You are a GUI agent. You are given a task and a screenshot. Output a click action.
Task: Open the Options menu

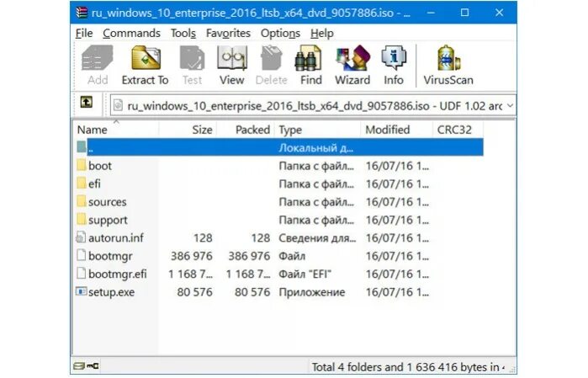(x=280, y=34)
